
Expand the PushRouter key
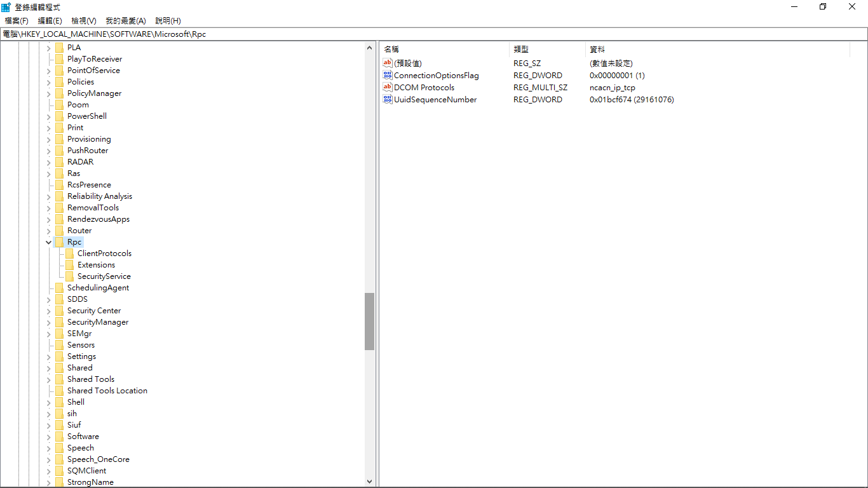pyautogui.click(x=48, y=151)
